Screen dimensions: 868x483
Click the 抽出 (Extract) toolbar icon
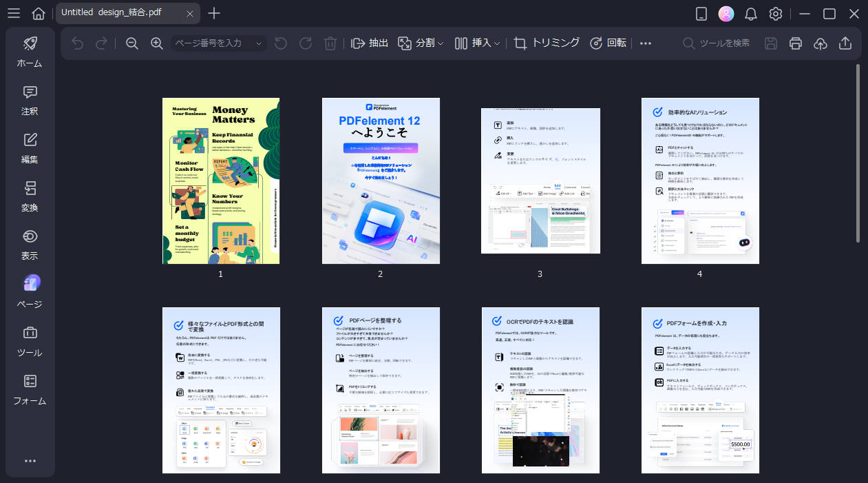(370, 43)
